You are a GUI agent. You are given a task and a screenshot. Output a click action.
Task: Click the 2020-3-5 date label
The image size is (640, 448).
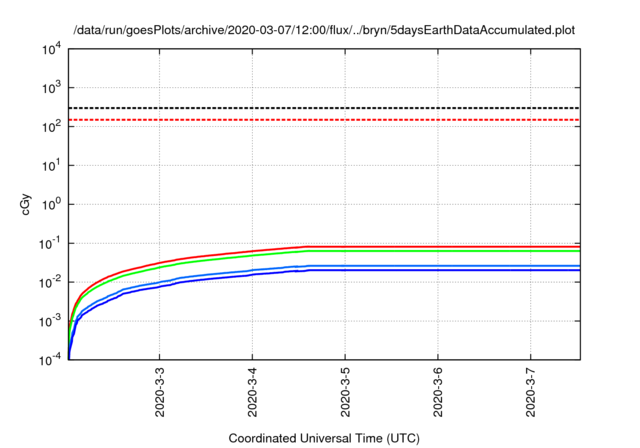(345, 392)
